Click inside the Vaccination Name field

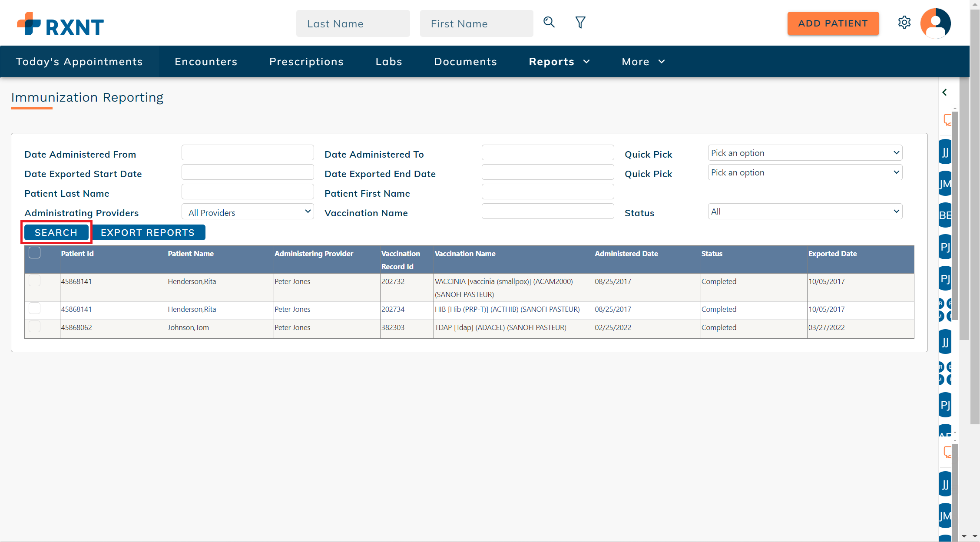(x=547, y=211)
